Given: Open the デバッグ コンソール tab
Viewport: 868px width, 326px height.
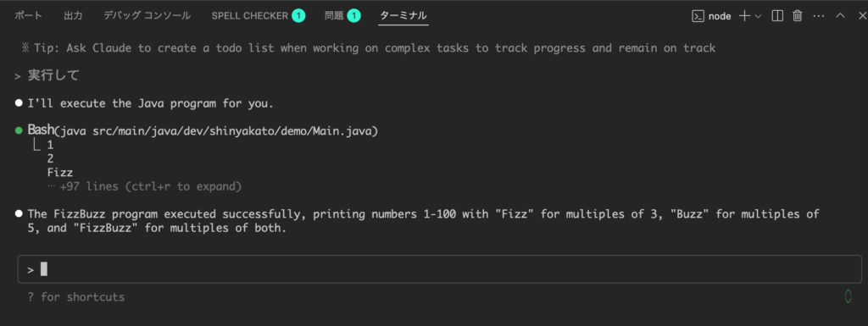Looking at the screenshot, I should (x=147, y=15).
